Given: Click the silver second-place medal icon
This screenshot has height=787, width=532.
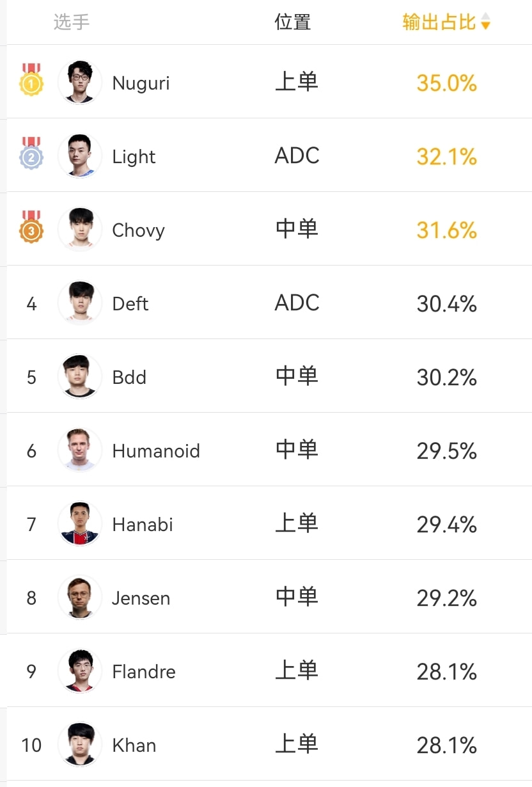Looking at the screenshot, I should [x=31, y=154].
